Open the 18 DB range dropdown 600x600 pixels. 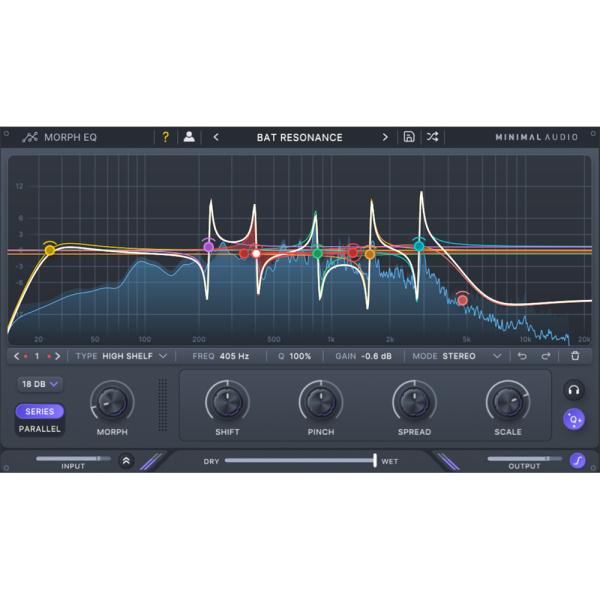tap(40, 384)
